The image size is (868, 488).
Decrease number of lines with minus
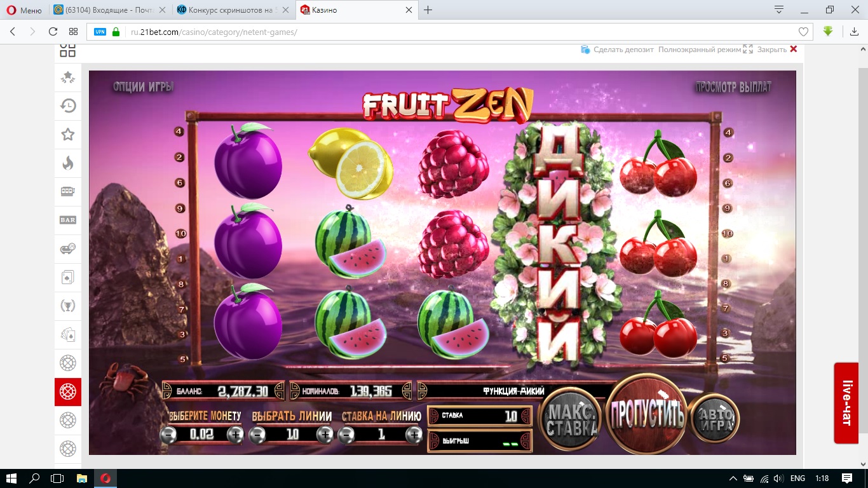pyautogui.click(x=257, y=435)
